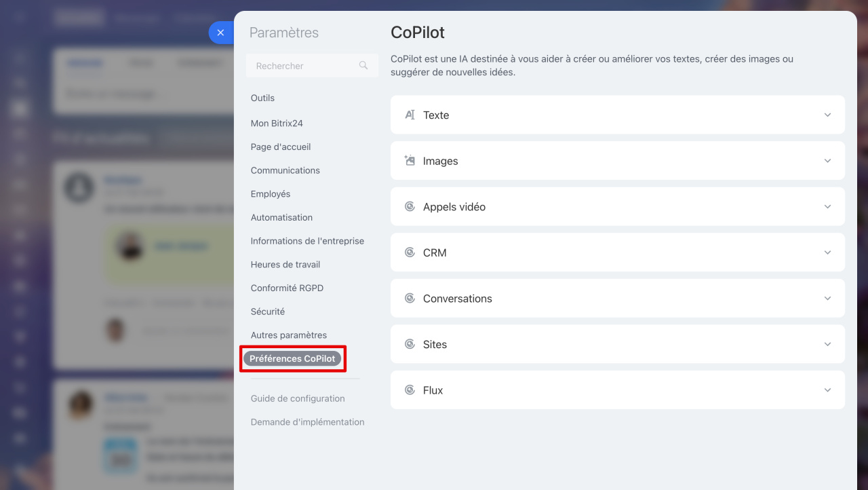Click the CoPilot icon beside CRM
868x490 pixels.
click(410, 252)
